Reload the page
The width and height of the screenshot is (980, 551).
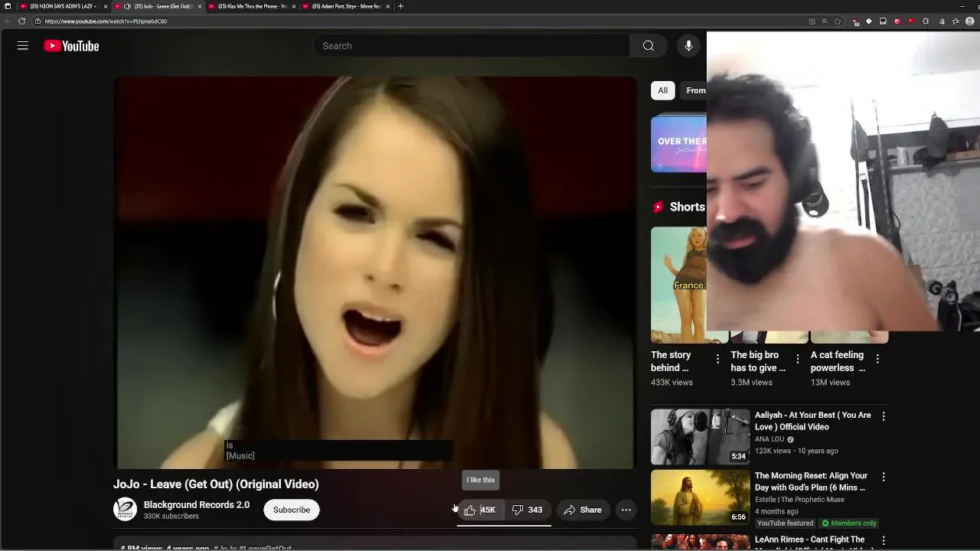(x=21, y=21)
